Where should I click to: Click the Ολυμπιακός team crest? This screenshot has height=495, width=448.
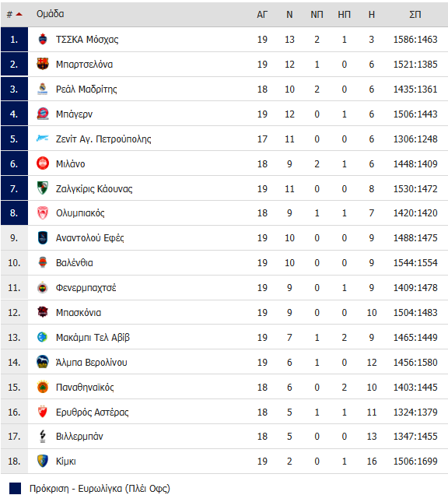click(43, 213)
